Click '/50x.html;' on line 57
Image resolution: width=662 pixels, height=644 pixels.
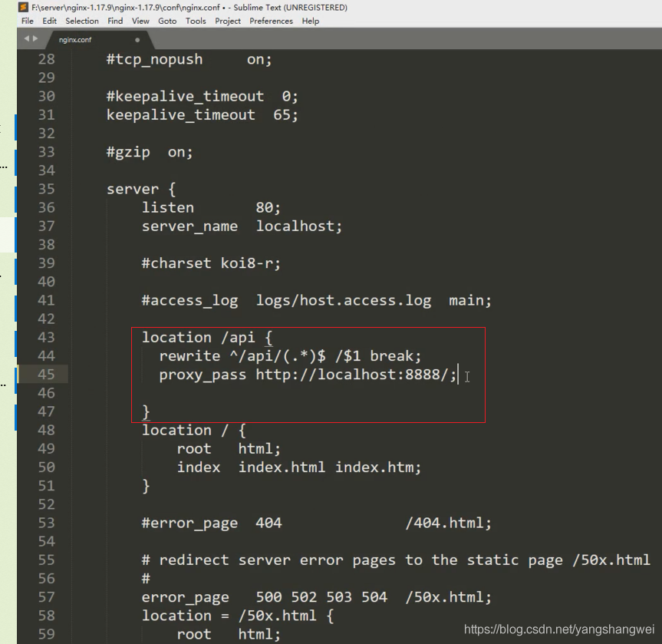pos(449,597)
